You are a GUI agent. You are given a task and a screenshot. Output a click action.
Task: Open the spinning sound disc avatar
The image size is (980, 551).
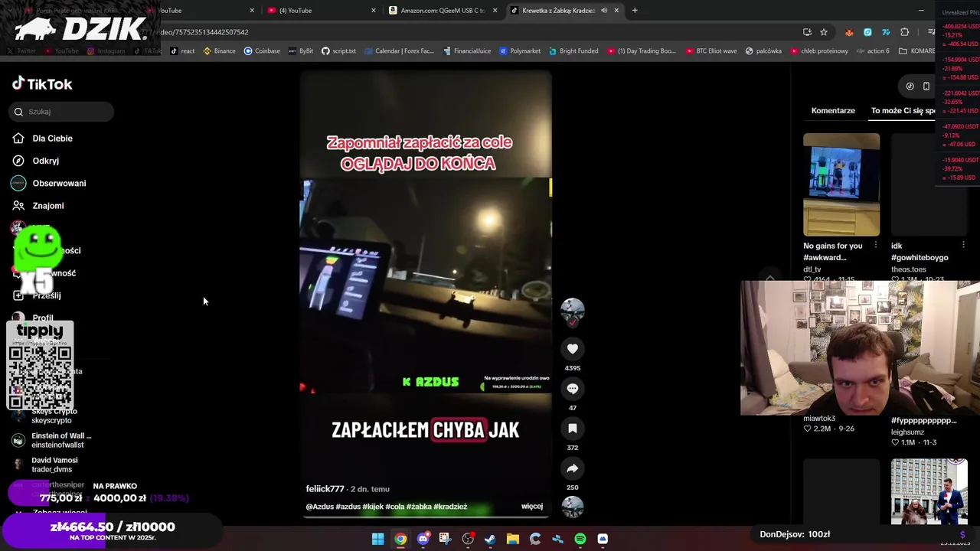[572, 507]
